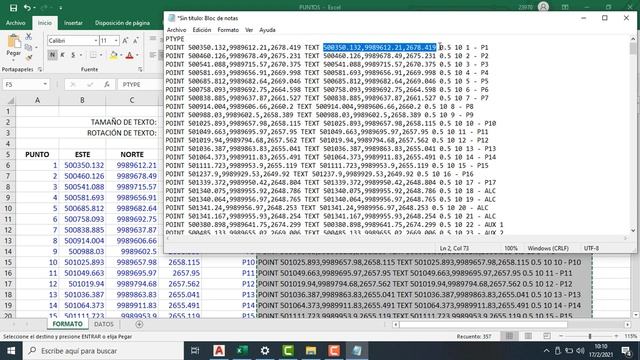Open the underline style dropdown arrow

point(81,55)
